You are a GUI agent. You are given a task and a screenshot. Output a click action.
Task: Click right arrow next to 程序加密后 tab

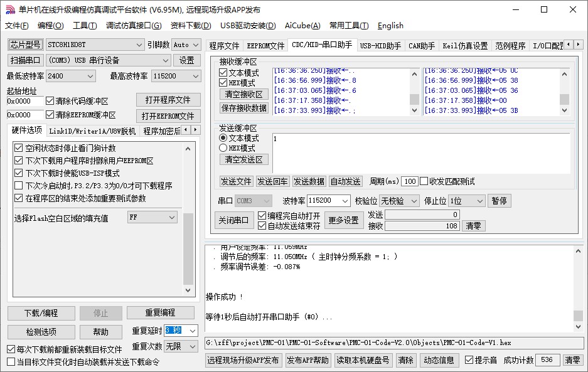point(195,130)
